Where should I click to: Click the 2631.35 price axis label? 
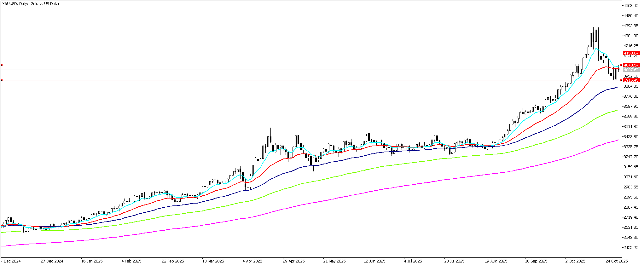631,228
